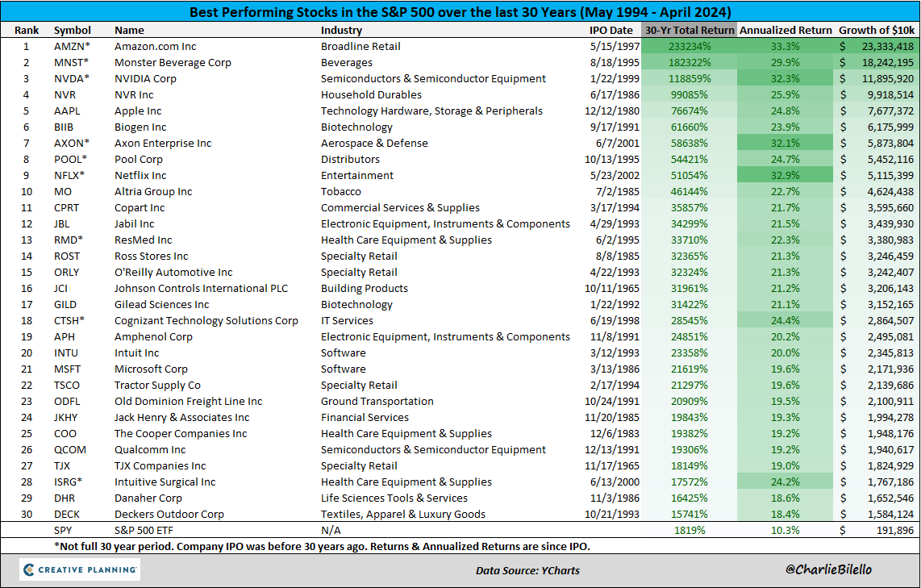Screen dimensions: 921x588
Task: Click Cognizant Technology Solutions Corp name
Action: point(206,321)
